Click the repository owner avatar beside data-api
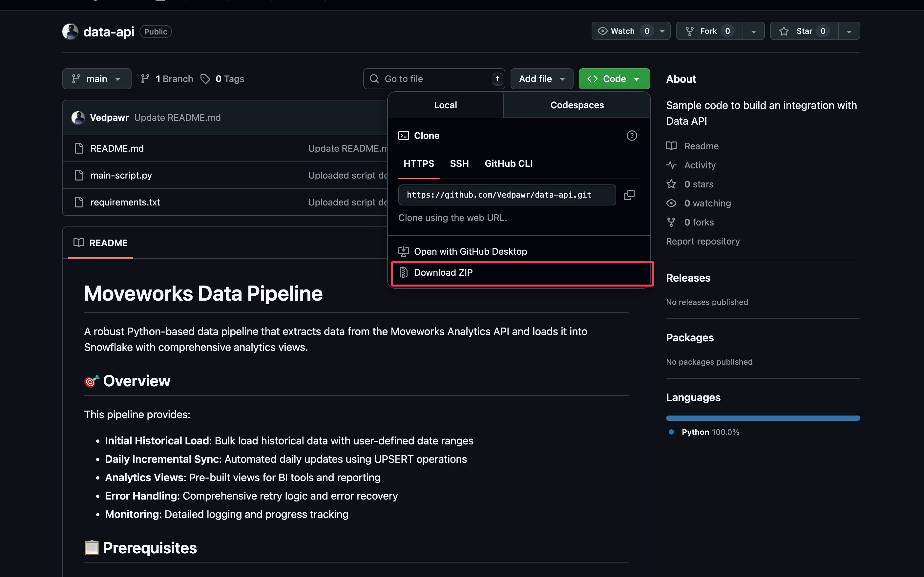924x577 pixels. (x=70, y=31)
